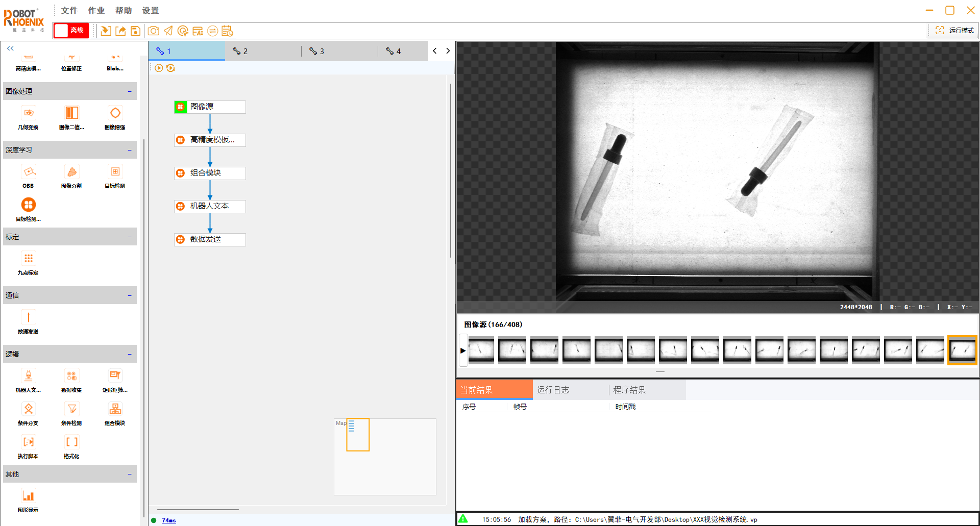The image size is (980, 526).
Task: Select the 组合模块 node in flow
Action: (x=210, y=173)
